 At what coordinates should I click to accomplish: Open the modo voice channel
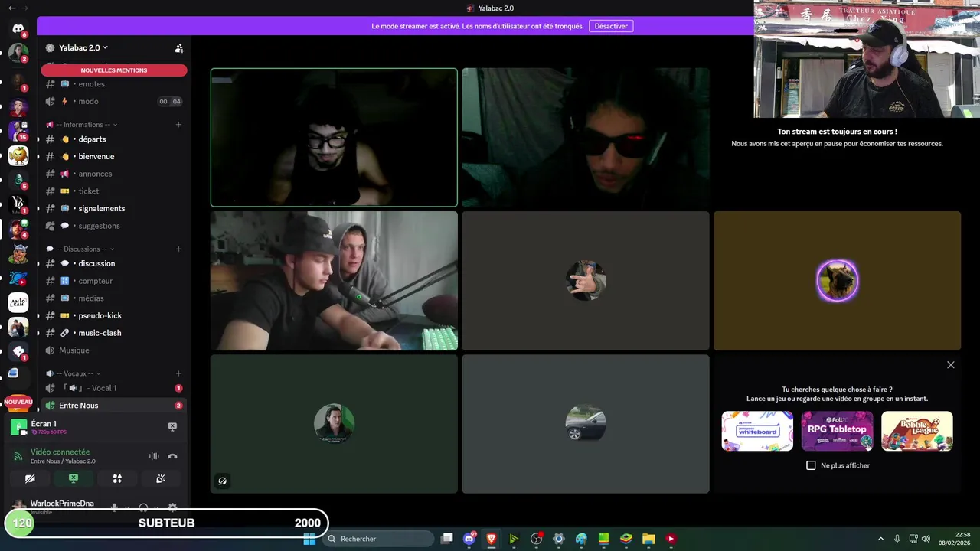pos(114,101)
